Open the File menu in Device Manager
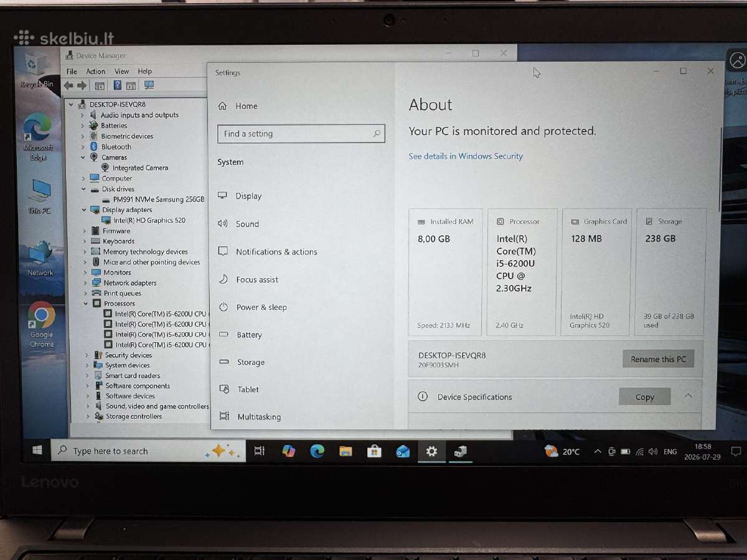Screen dimensions: 747x560 [x=72, y=72]
